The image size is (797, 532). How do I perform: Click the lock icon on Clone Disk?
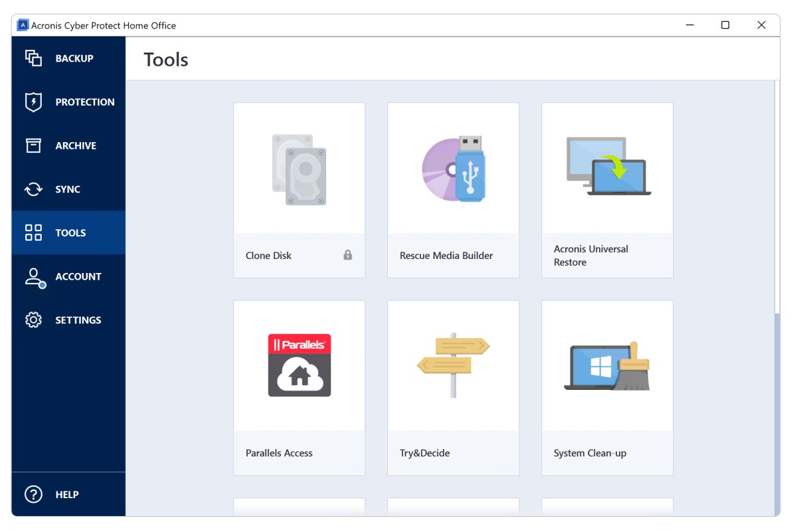click(347, 255)
